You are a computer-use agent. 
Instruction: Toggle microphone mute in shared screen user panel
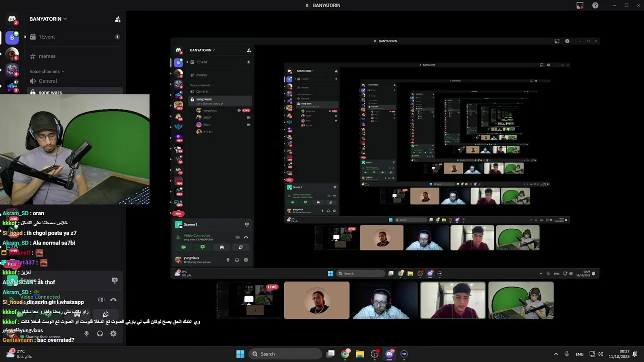(x=228, y=260)
